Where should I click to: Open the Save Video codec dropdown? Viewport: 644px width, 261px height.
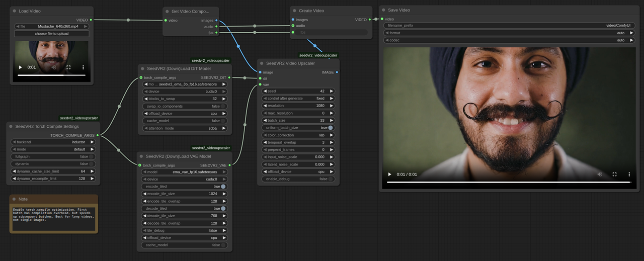tap(509, 40)
